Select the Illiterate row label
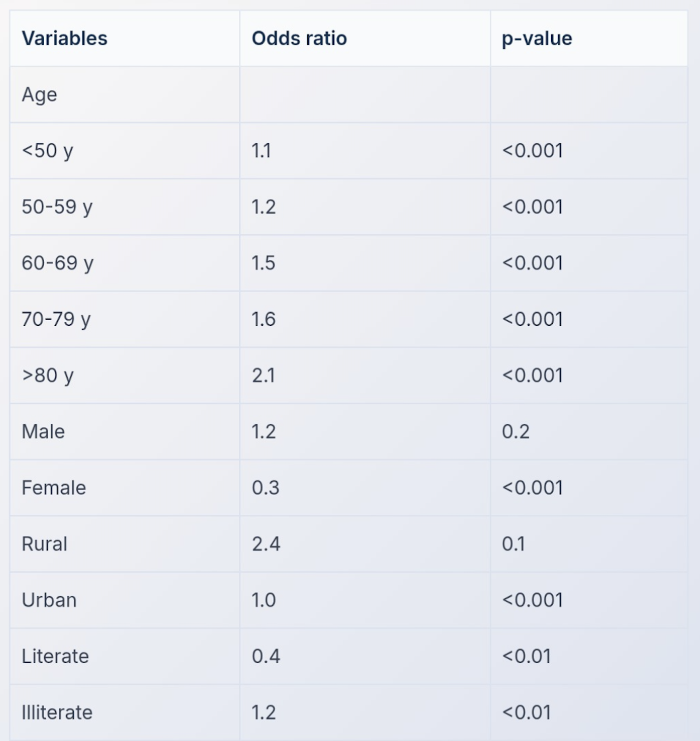700x741 pixels. (57, 713)
